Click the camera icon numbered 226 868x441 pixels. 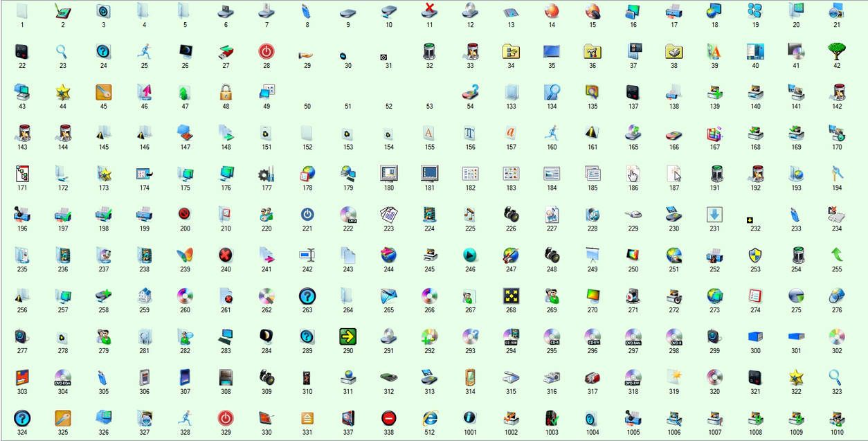click(x=511, y=215)
